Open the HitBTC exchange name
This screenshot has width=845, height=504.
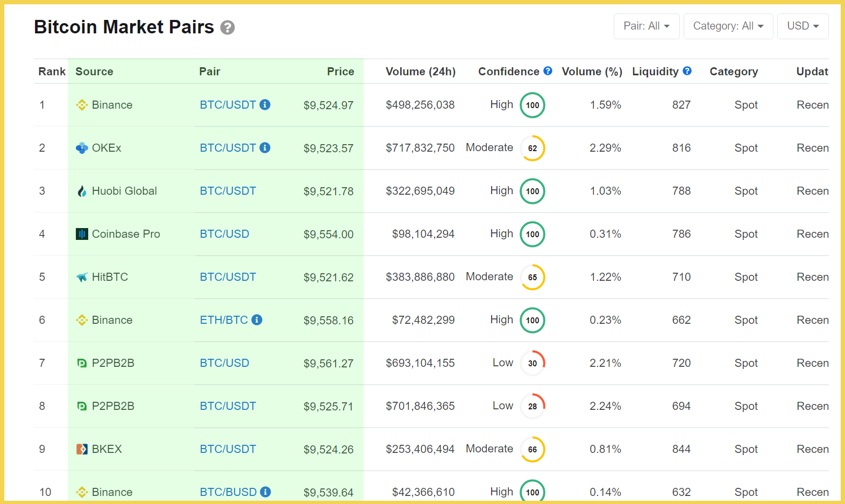tap(110, 277)
